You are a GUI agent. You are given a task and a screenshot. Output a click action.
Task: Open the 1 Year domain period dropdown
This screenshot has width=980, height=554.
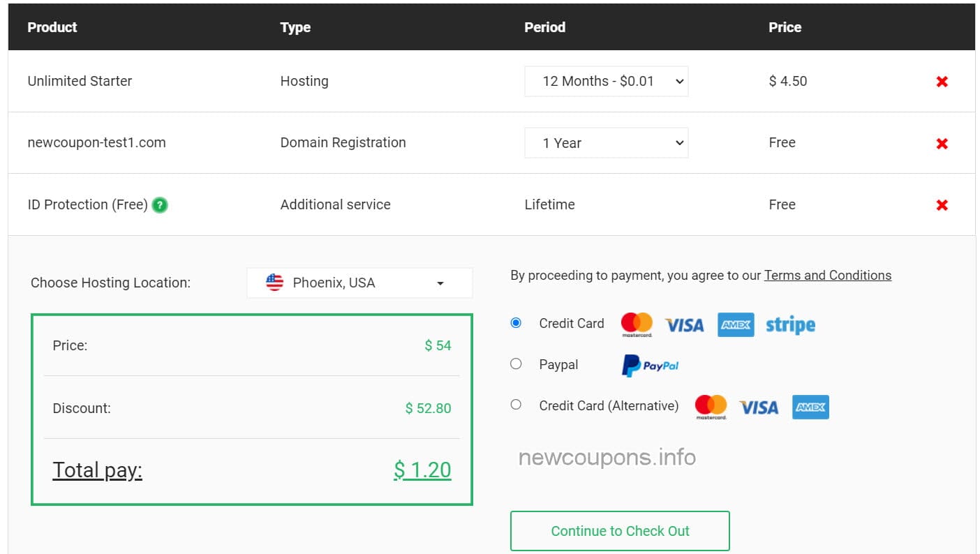coord(606,142)
